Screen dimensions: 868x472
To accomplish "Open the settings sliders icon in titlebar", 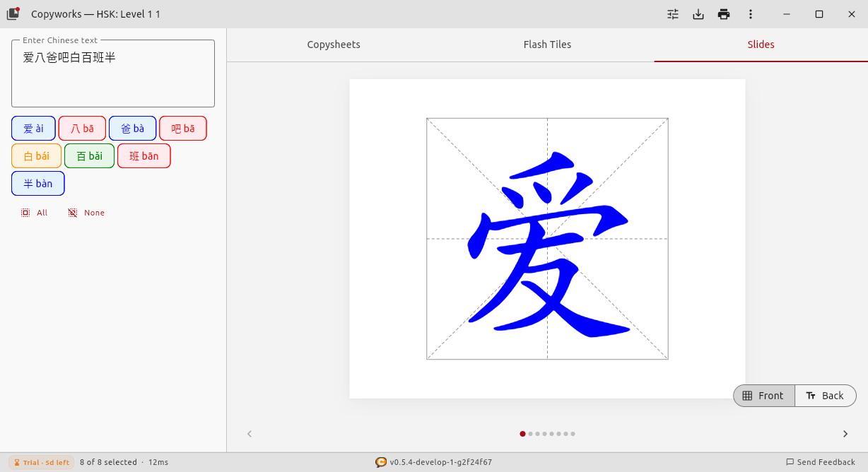I will point(672,13).
